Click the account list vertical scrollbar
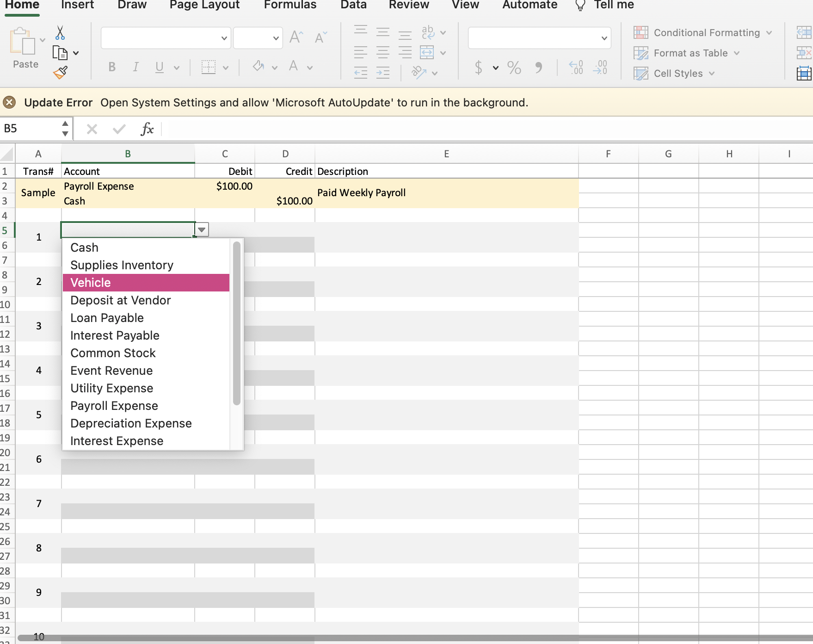The image size is (813, 644). coord(237,323)
